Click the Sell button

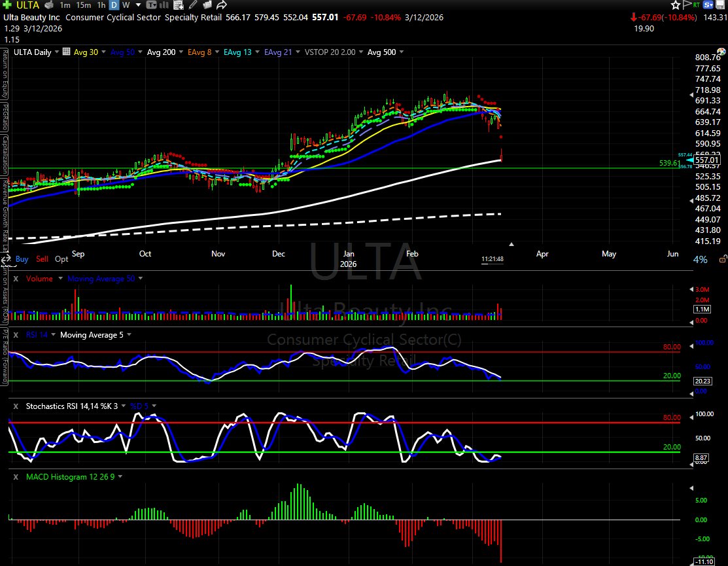click(x=43, y=259)
